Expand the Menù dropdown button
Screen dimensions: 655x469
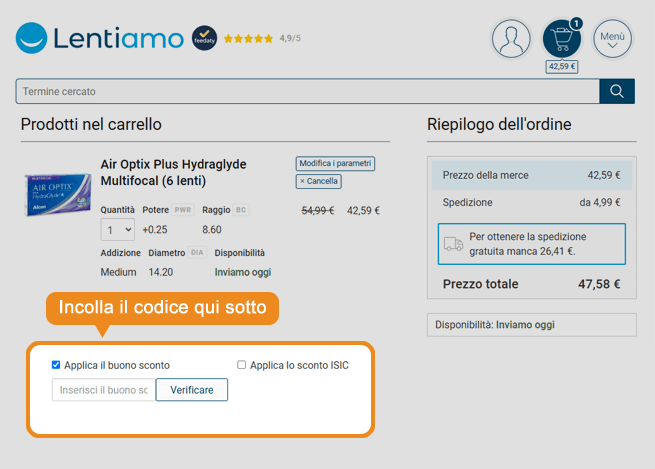612,39
